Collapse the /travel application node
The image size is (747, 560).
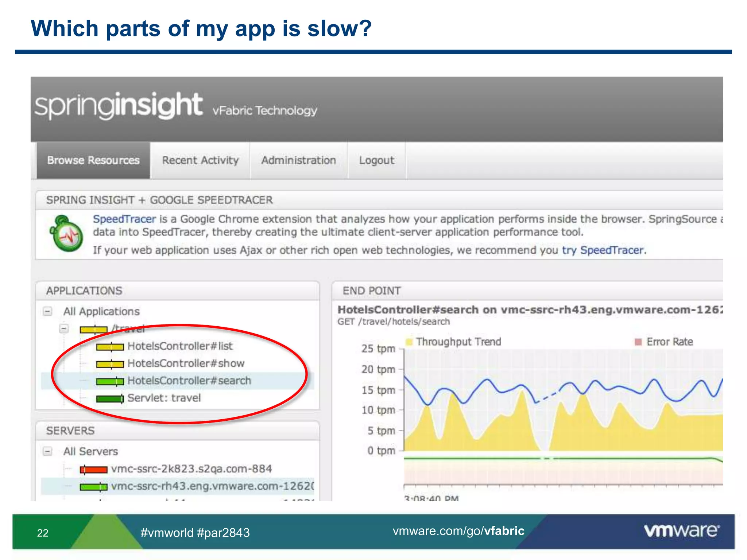[64, 328]
